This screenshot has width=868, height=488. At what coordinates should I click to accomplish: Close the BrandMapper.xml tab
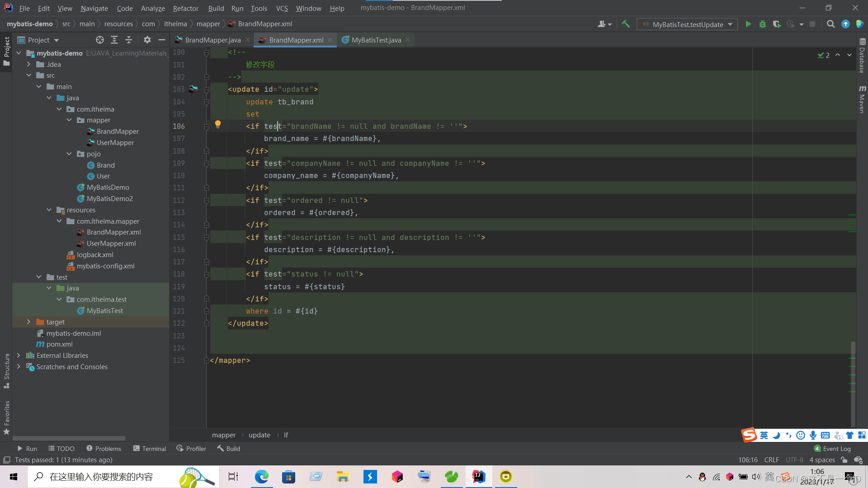[330, 40]
